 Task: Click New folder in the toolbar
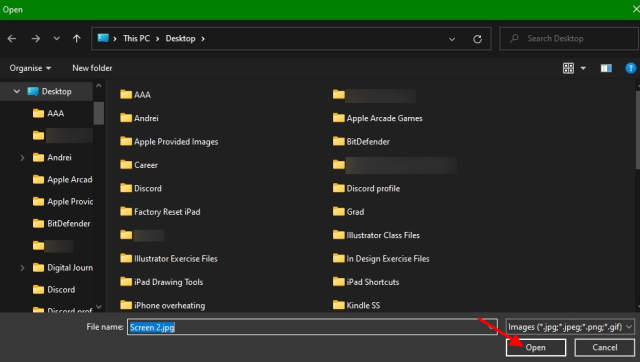click(x=92, y=68)
